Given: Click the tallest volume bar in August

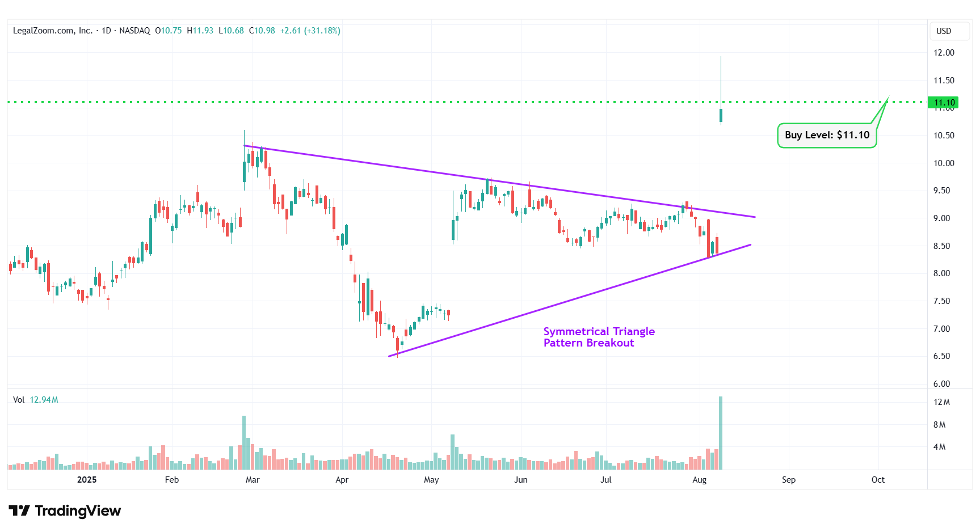Looking at the screenshot, I should tap(721, 433).
